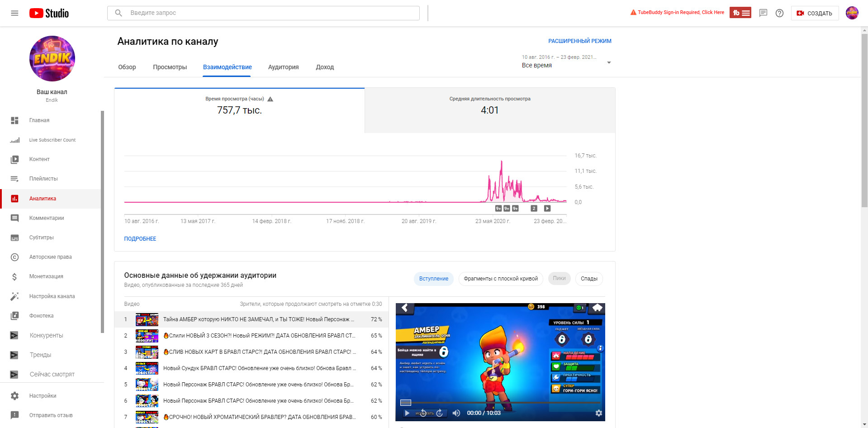The width and height of the screenshot is (868, 428).
Task: Switch to the Доход tab
Action: tap(325, 67)
